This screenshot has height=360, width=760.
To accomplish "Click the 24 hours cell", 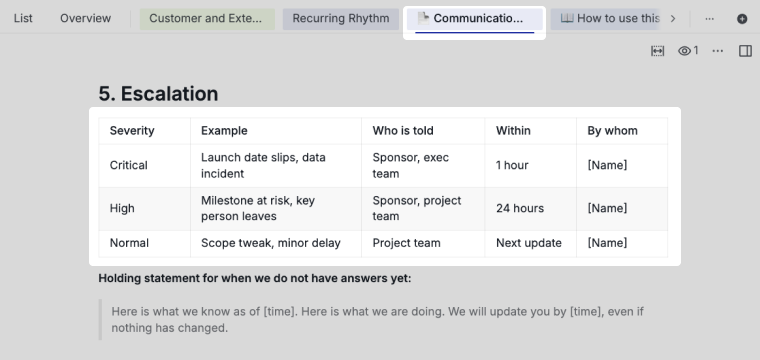I will (x=530, y=209).
